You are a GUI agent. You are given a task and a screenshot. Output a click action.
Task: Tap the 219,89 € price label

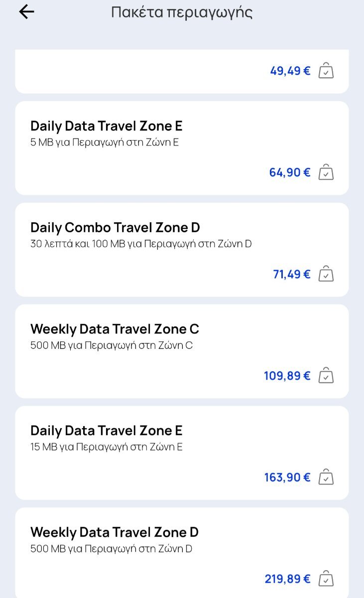287,579
